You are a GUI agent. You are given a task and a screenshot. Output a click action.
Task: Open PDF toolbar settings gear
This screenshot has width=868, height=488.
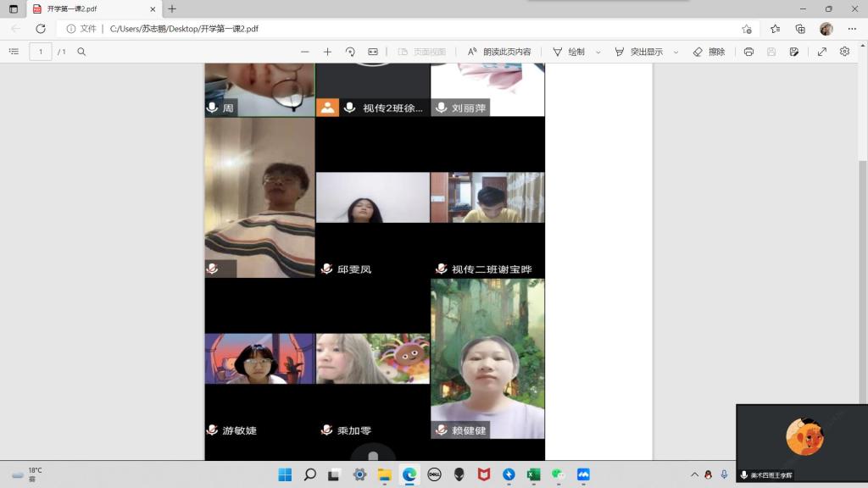point(844,52)
